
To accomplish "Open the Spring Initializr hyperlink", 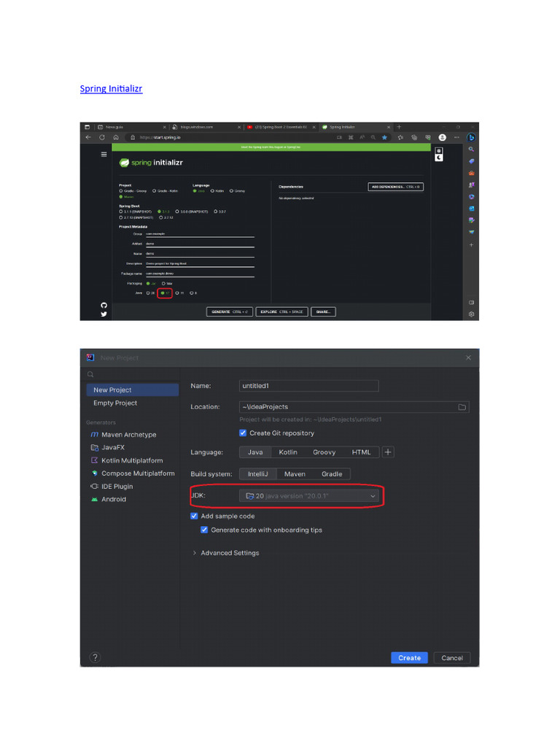I will [x=111, y=88].
